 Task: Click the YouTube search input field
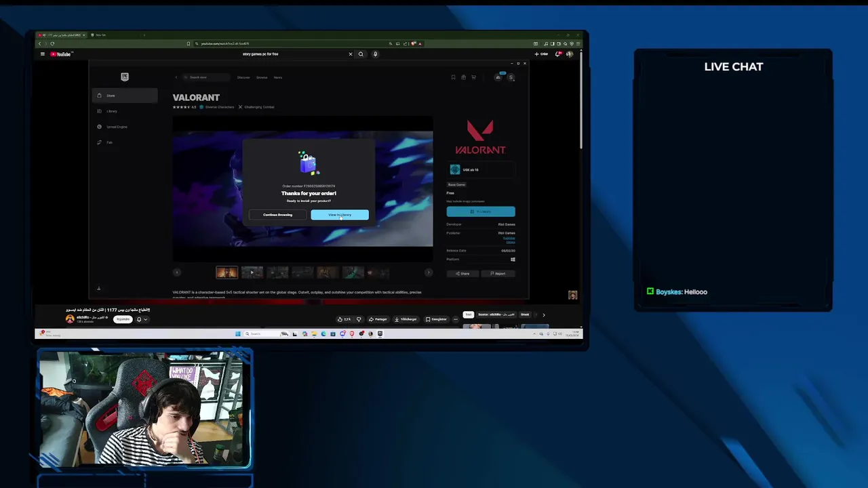point(293,54)
